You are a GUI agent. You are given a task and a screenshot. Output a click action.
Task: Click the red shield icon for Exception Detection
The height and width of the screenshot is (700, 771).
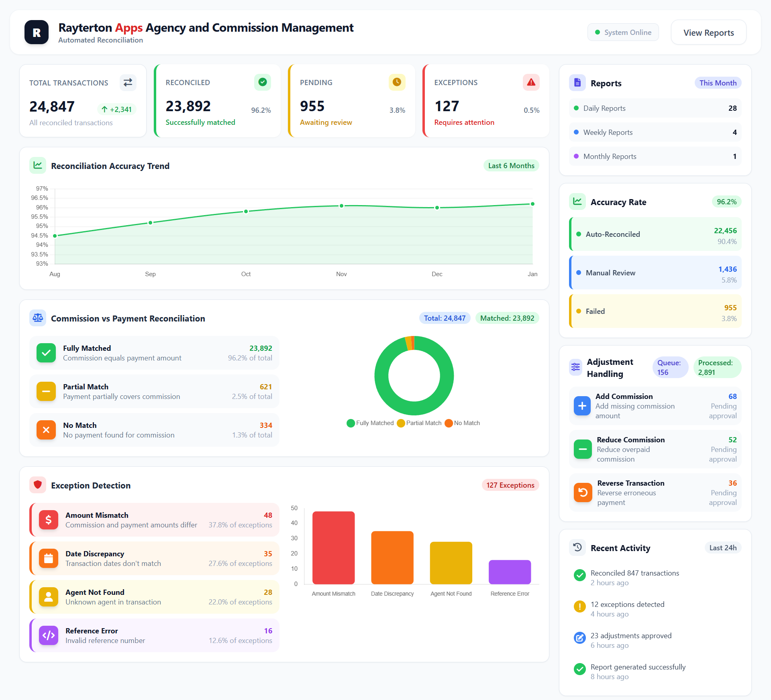(38, 485)
